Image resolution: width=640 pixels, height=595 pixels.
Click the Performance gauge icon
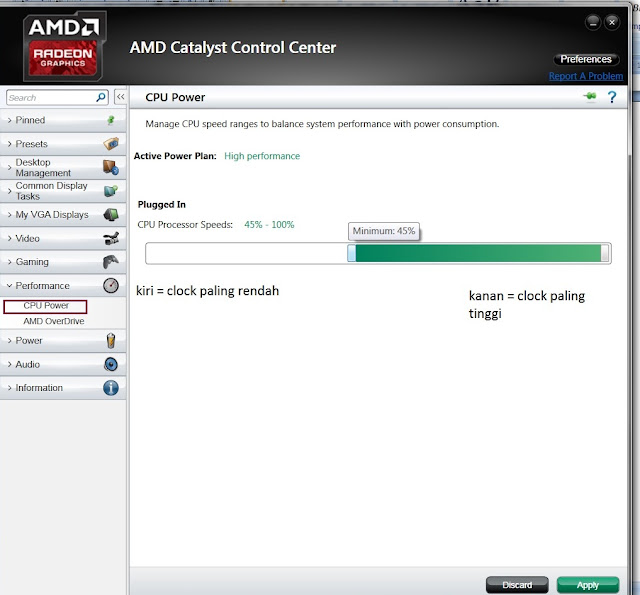111,285
